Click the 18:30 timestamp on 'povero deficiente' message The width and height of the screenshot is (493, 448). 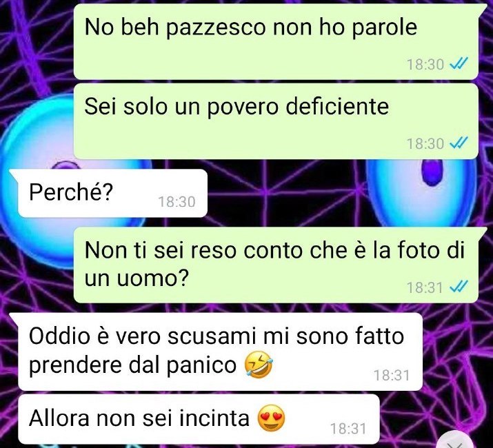pos(425,144)
